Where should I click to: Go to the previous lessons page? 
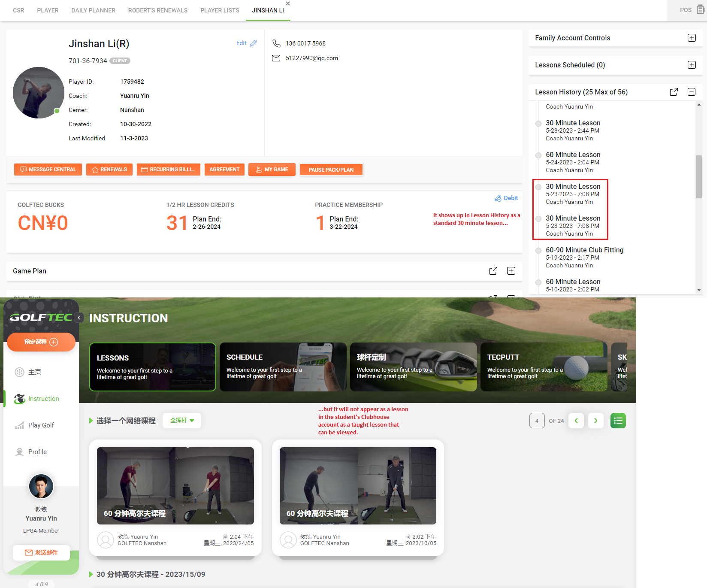coord(576,421)
